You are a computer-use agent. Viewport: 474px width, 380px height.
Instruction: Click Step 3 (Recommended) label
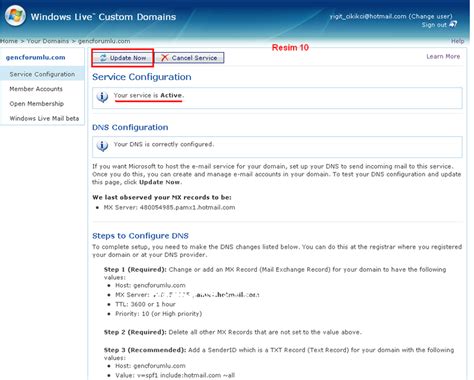coord(145,350)
